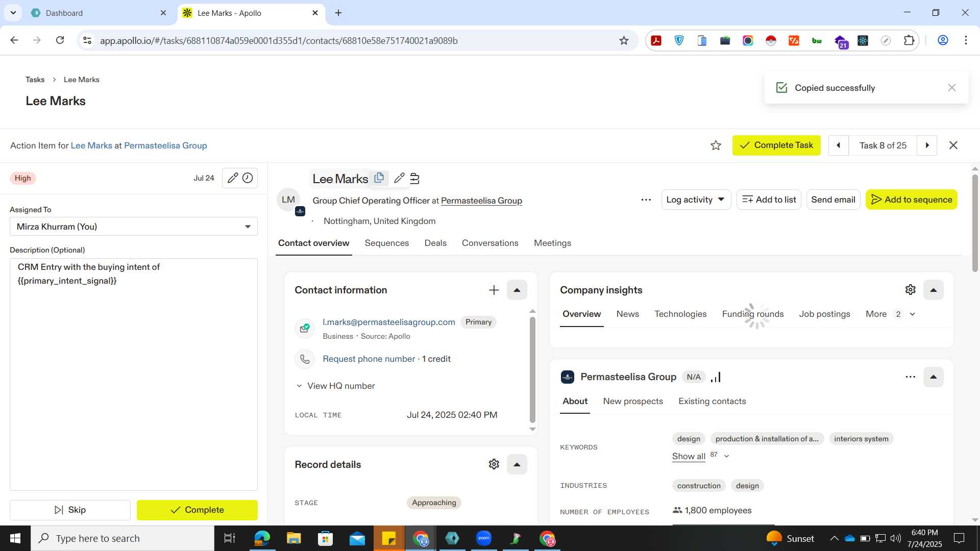Image resolution: width=980 pixels, height=551 pixels.
Task: Reload the browser page
Action: coord(60,40)
